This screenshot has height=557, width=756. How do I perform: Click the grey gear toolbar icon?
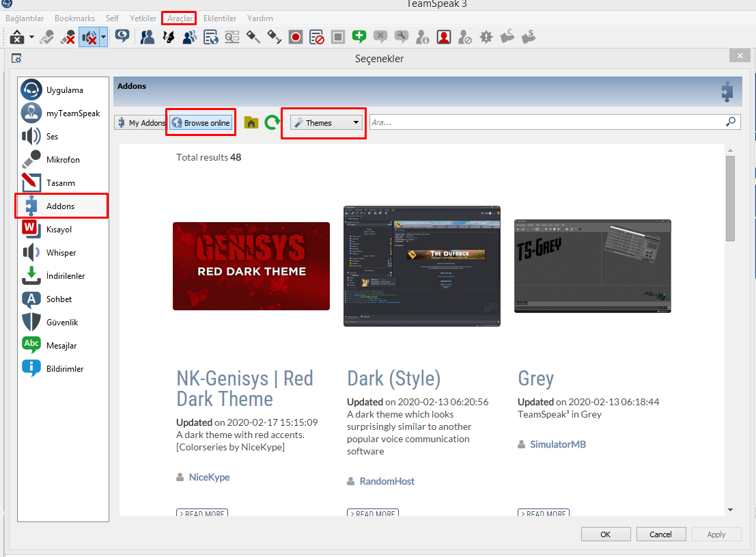coord(486,37)
